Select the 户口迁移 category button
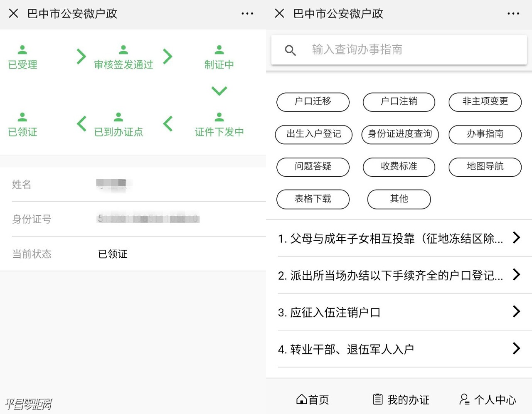 click(313, 102)
